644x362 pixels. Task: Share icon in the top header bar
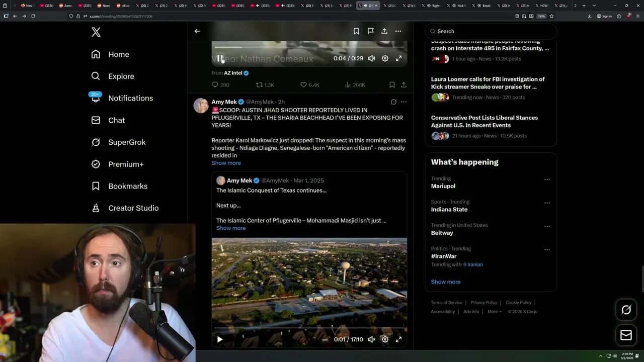[x=384, y=31]
